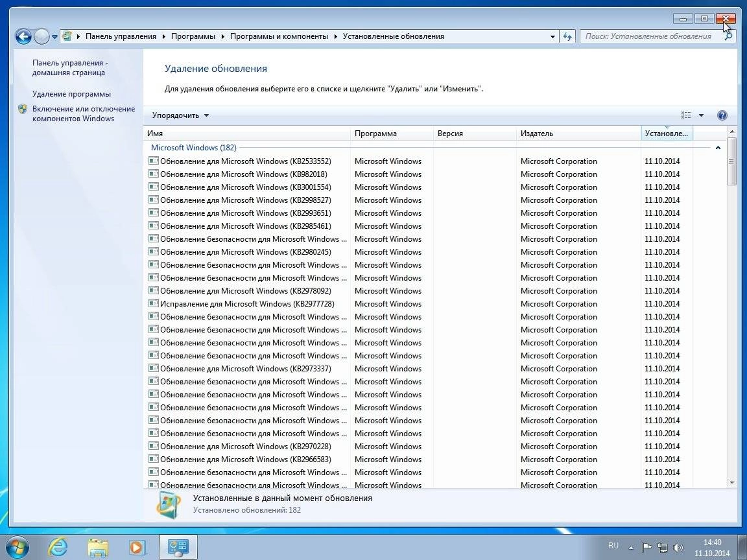Click the installed updates details pane icon
This screenshot has width=747, height=560.
pyautogui.click(x=169, y=505)
